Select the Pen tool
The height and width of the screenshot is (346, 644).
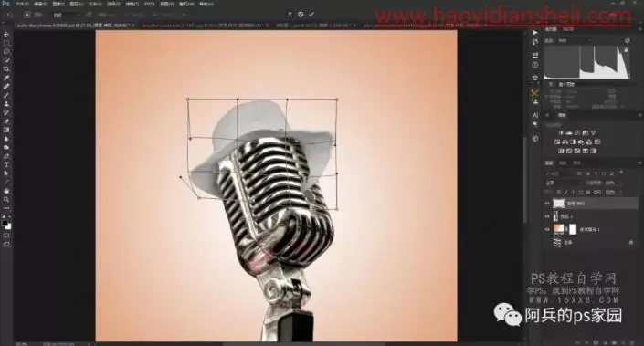click(x=6, y=156)
